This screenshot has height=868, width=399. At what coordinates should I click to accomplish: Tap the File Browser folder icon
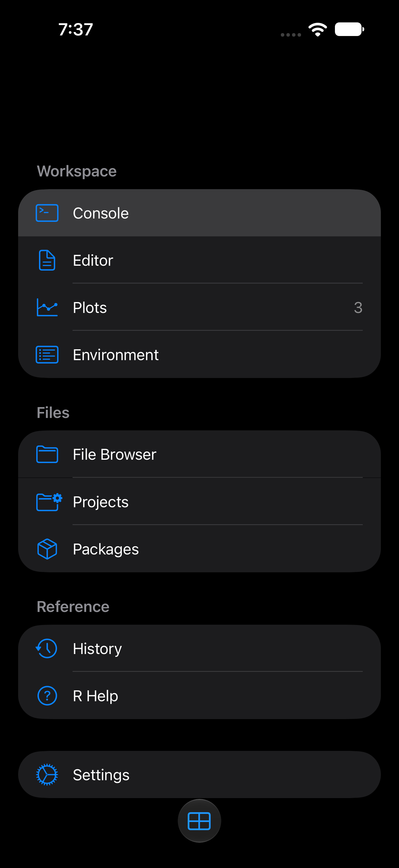pyautogui.click(x=47, y=454)
